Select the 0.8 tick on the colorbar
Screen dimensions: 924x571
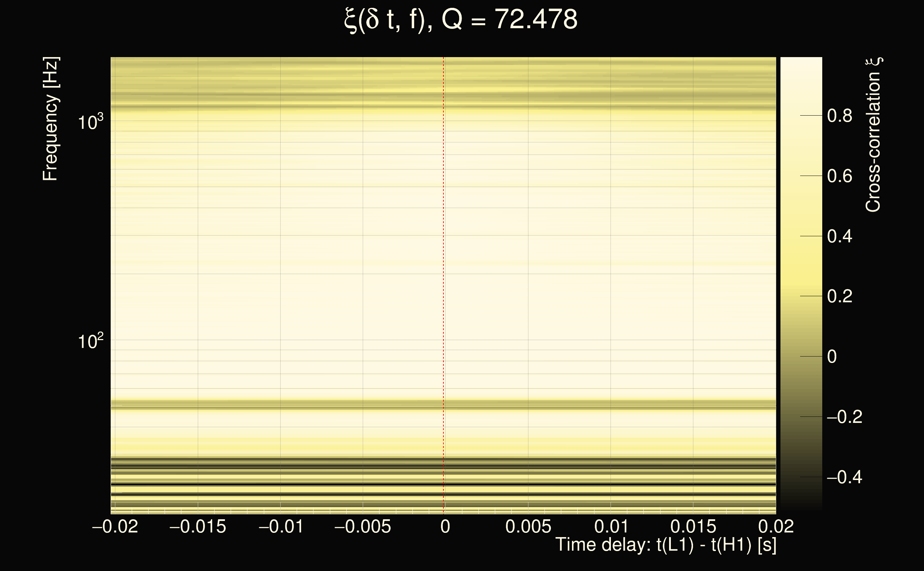pyautogui.click(x=839, y=116)
